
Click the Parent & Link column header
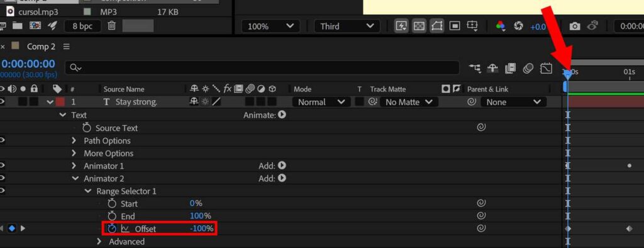pyautogui.click(x=487, y=89)
